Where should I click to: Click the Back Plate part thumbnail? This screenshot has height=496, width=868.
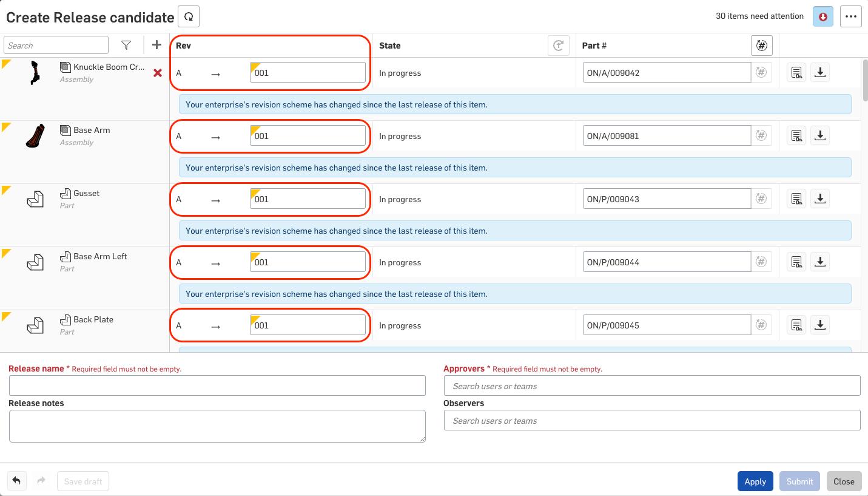[35, 325]
